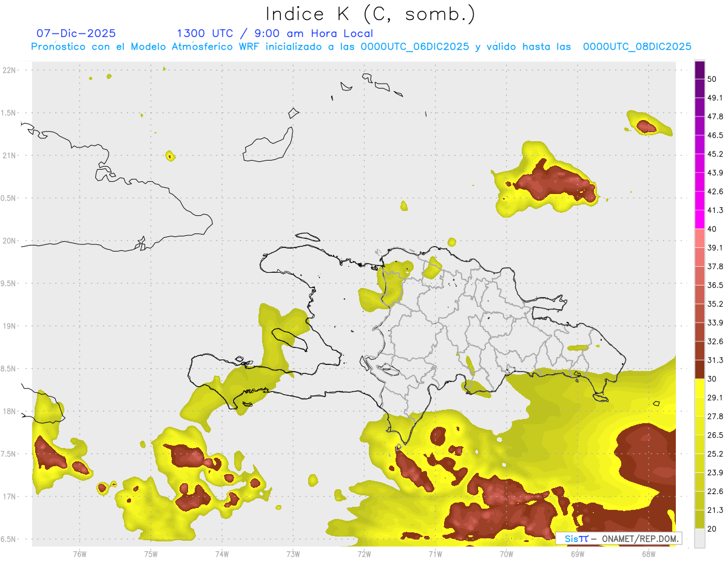Image resolution: width=728 pixels, height=562 pixels.
Task: Pick the dark purple swatch atop the colorbar
Action: [x=699, y=70]
